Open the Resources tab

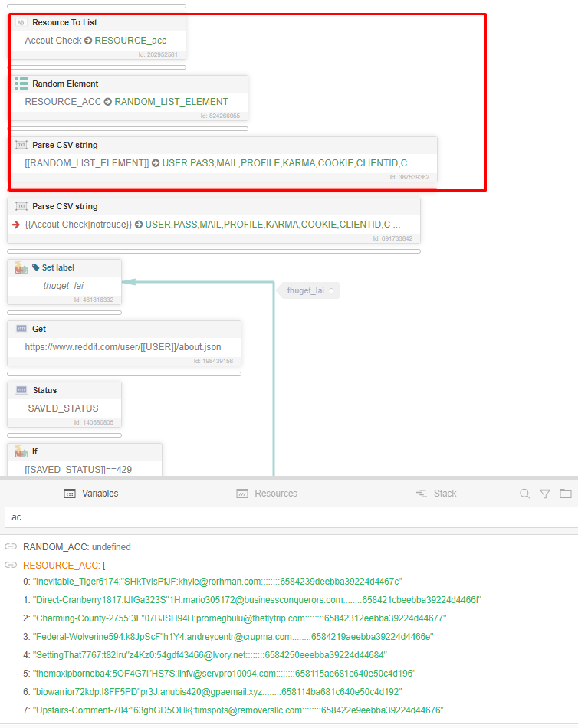tap(267, 494)
